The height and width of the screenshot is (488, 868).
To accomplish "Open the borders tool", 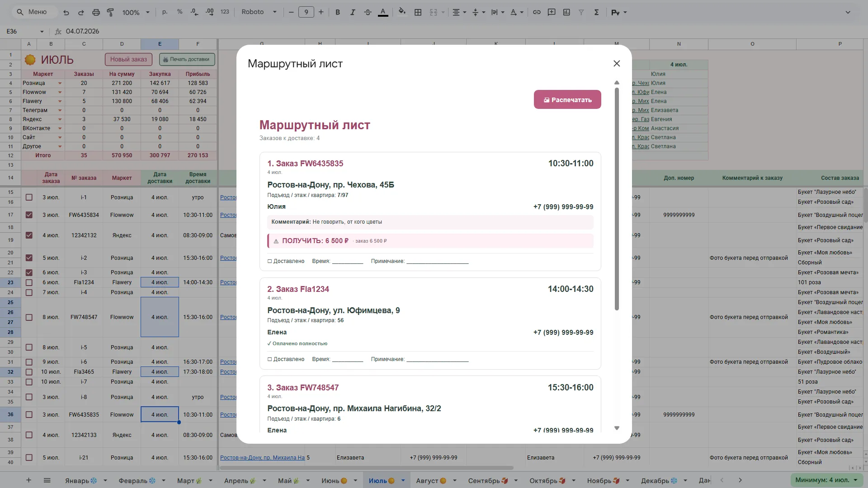I will [x=418, y=12].
